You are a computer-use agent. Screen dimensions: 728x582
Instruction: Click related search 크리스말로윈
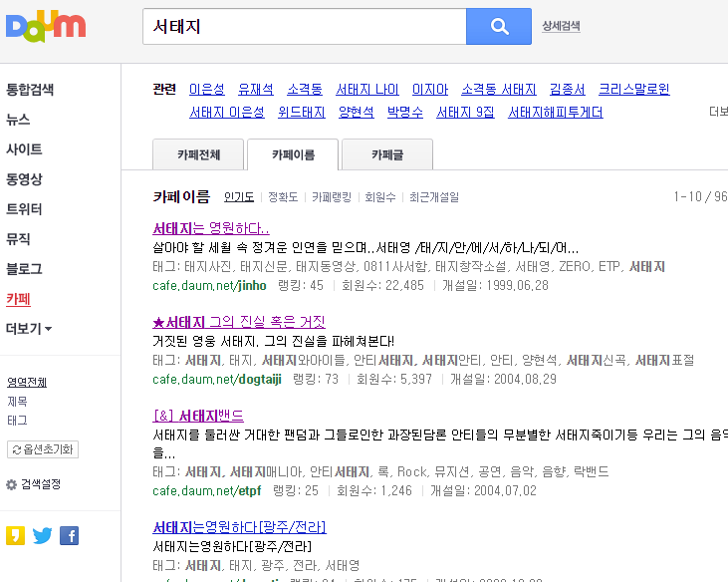634,89
